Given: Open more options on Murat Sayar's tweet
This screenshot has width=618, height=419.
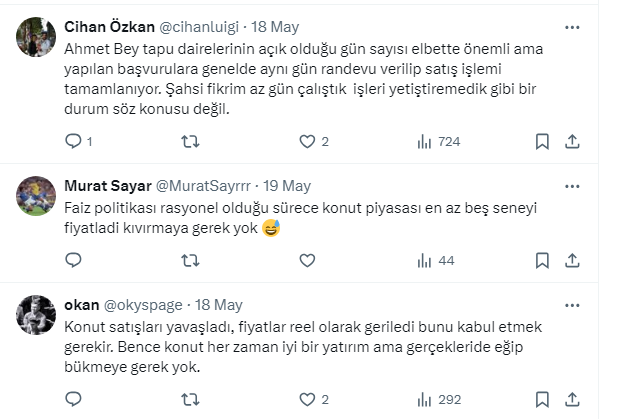Looking at the screenshot, I should pos(571,186).
